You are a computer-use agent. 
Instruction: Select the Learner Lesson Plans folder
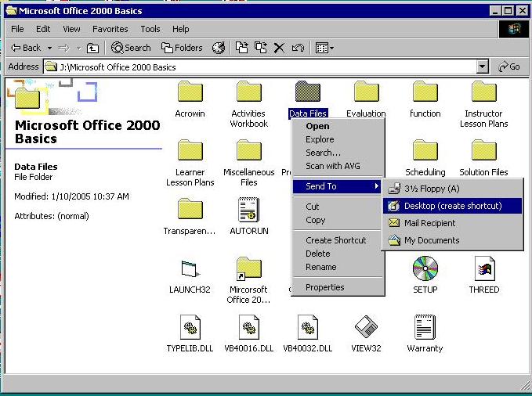point(190,163)
